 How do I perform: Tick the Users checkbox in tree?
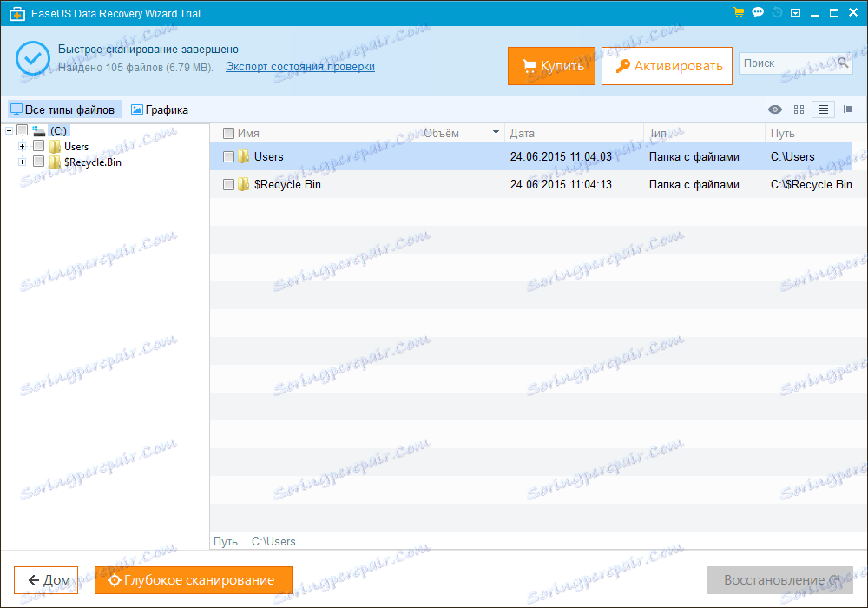(x=39, y=146)
